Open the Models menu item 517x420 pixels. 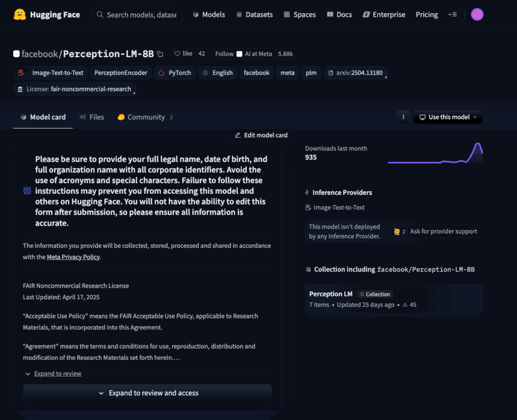pos(209,15)
